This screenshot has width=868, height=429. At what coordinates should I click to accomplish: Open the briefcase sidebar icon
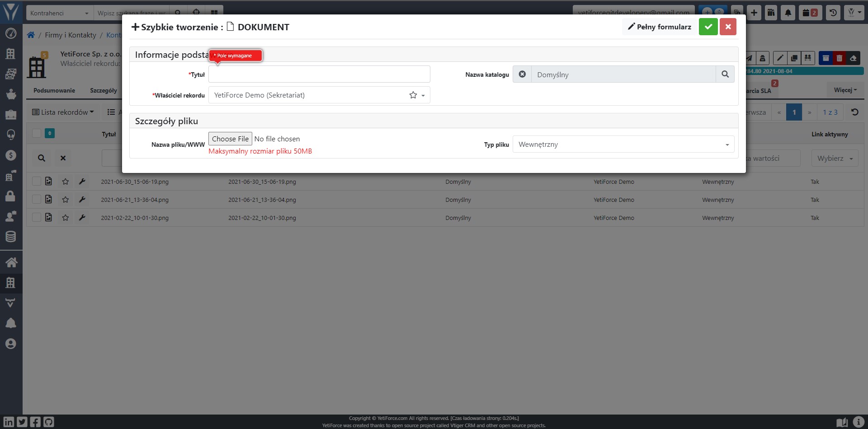click(11, 115)
